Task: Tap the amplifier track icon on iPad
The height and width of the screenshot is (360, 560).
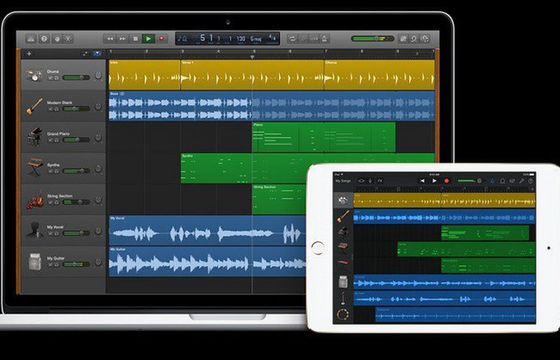Action: (343, 281)
